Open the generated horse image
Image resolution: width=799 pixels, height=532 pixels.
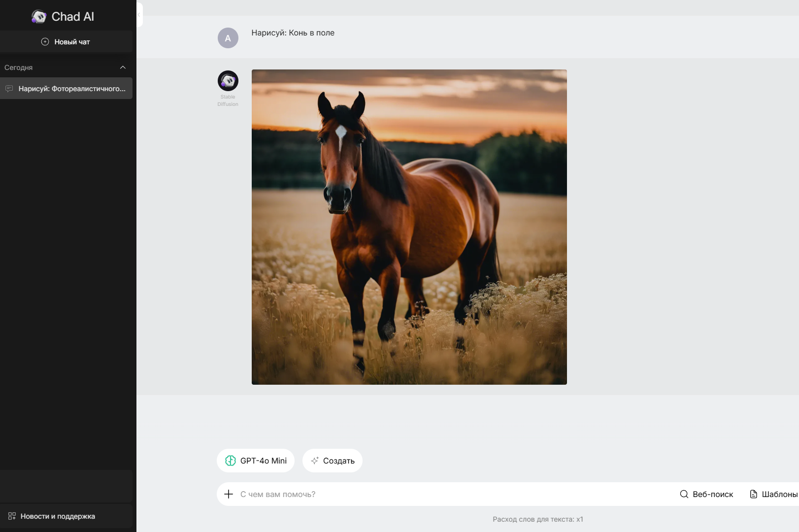point(409,227)
